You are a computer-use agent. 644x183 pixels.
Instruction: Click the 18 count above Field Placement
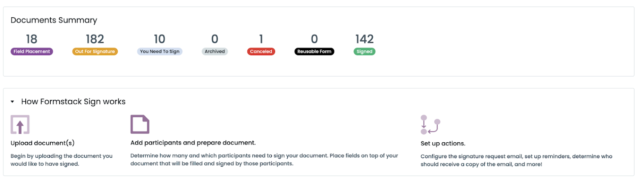coord(31,39)
